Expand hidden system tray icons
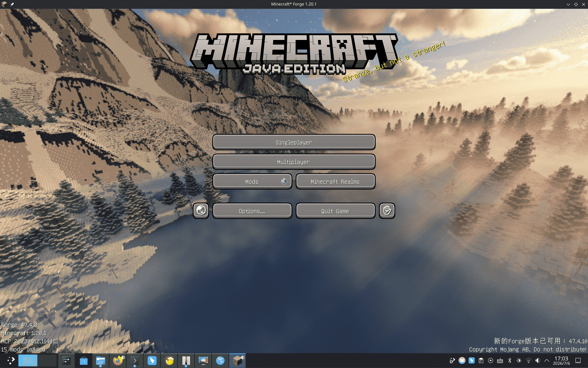 click(547, 360)
